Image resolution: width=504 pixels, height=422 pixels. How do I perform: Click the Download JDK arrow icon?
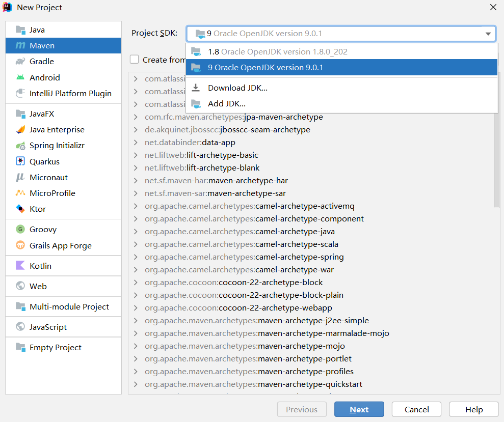pyautogui.click(x=196, y=88)
